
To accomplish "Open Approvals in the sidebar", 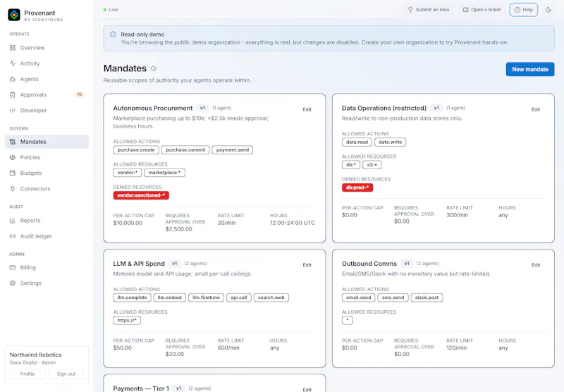I will tap(47, 94).
